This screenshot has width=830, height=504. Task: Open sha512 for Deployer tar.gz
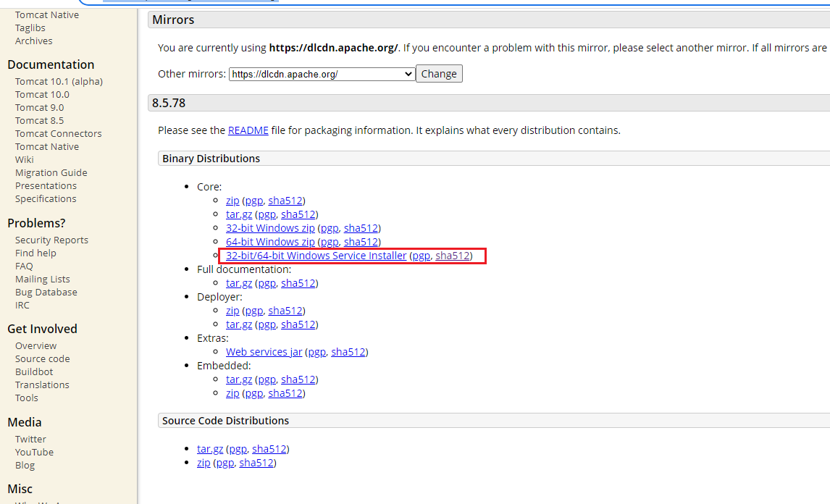pos(298,324)
